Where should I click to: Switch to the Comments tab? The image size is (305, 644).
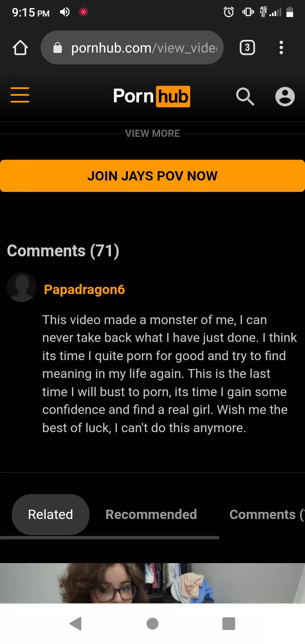(267, 514)
